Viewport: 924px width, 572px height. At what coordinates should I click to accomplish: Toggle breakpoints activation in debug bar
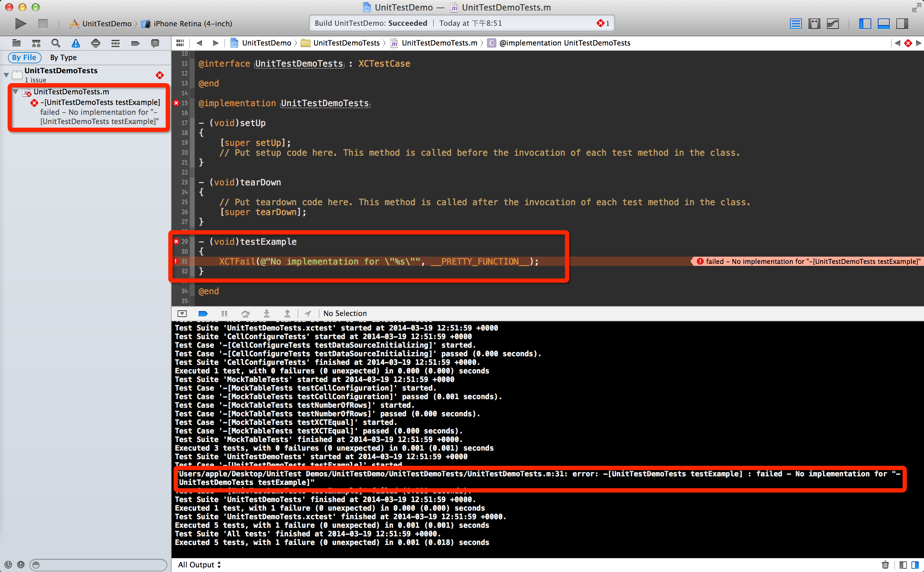pyautogui.click(x=203, y=314)
